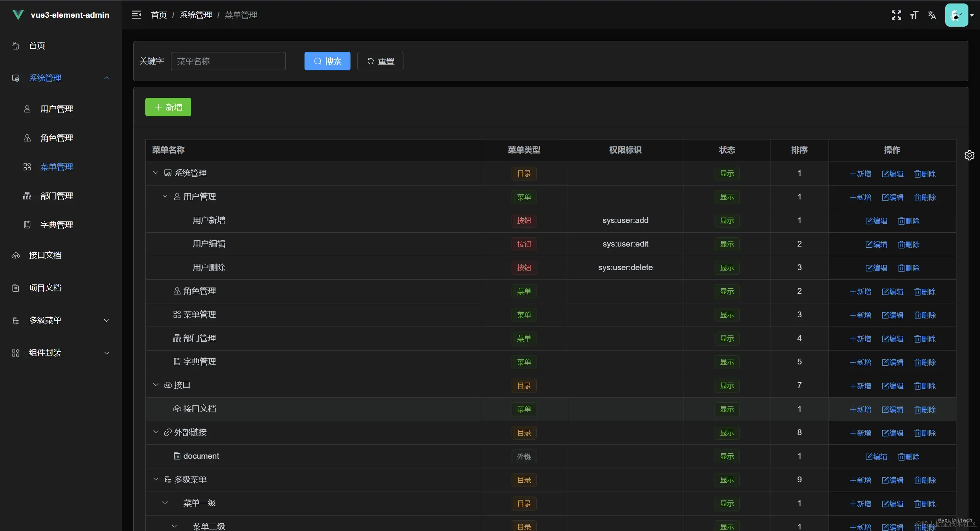Screen dimensions: 980x531
Task: Collapse the 系统管理 sidebar submenu
Action: pyautogui.click(x=107, y=78)
